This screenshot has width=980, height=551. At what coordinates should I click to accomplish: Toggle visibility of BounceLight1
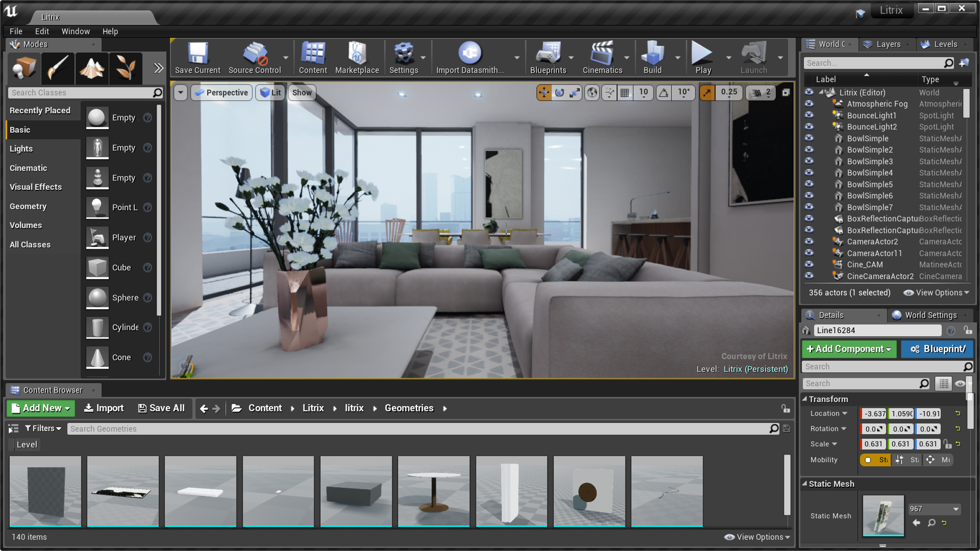tap(810, 115)
